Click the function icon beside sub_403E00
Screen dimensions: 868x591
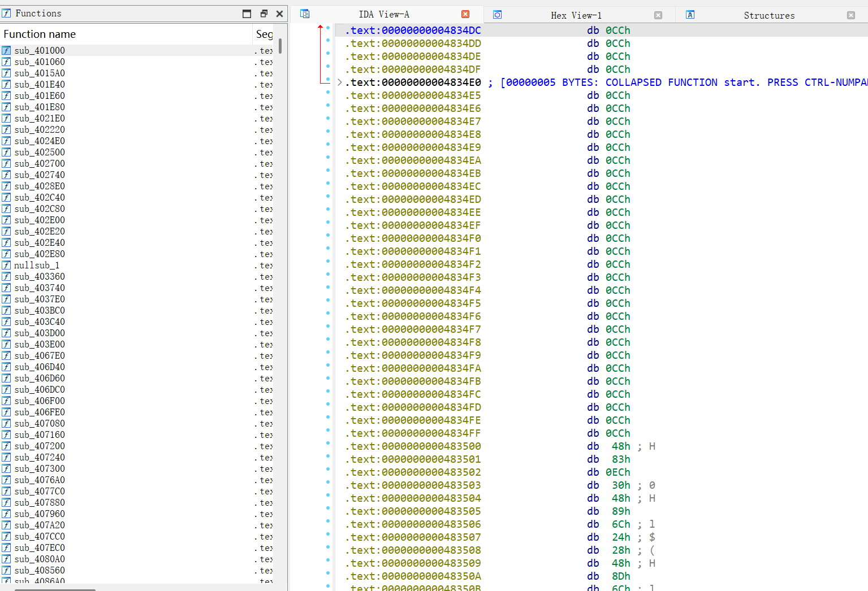pyautogui.click(x=6, y=344)
